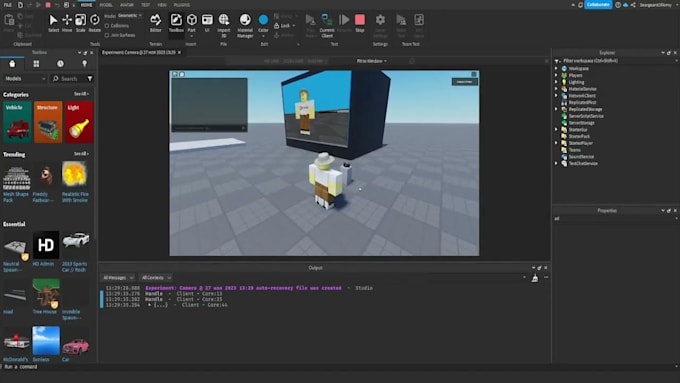Activate the Rotate tool
Viewport: 680px width, 383px height.
95,23
